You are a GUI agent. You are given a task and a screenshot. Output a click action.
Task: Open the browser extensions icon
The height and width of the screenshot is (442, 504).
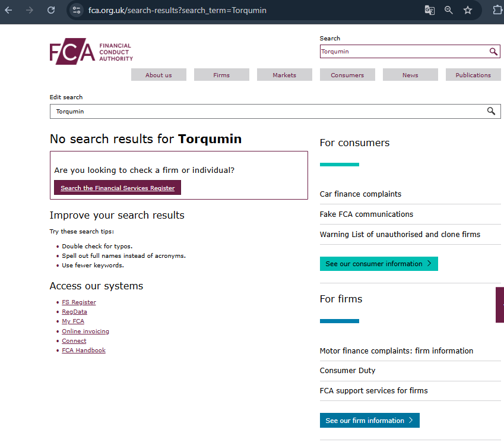point(497,10)
